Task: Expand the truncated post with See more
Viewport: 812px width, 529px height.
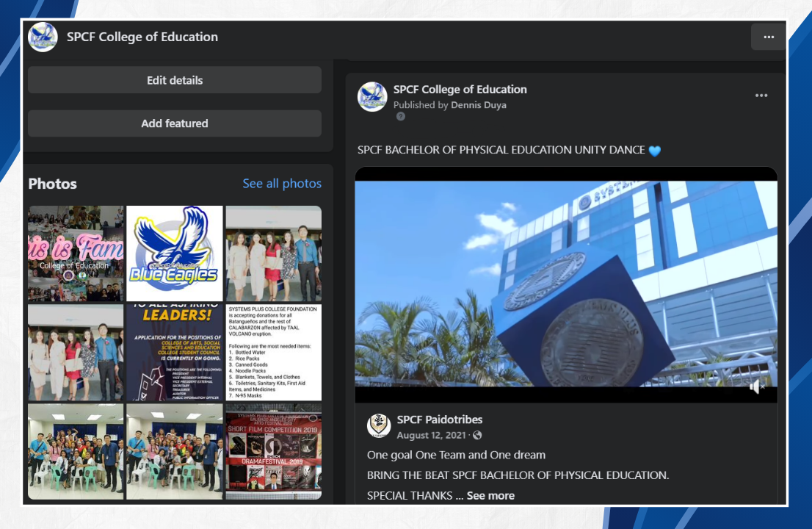Action: coord(490,496)
